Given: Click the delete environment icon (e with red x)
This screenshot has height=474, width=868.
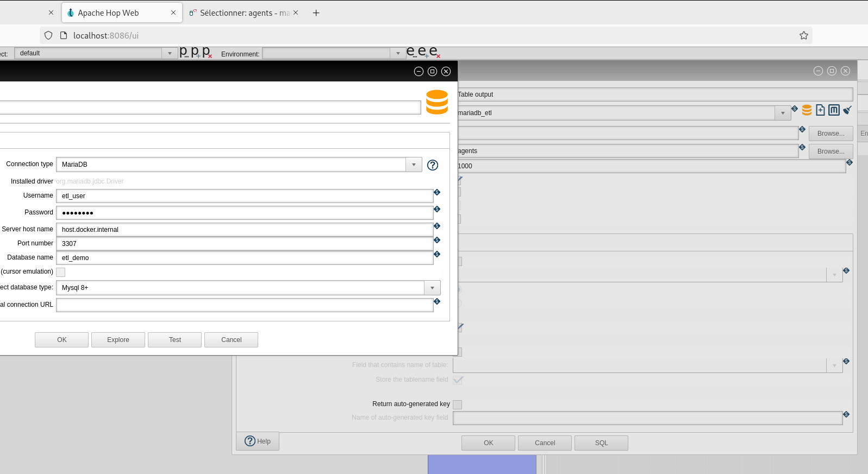Looking at the screenshot, I should click(434, 52).
